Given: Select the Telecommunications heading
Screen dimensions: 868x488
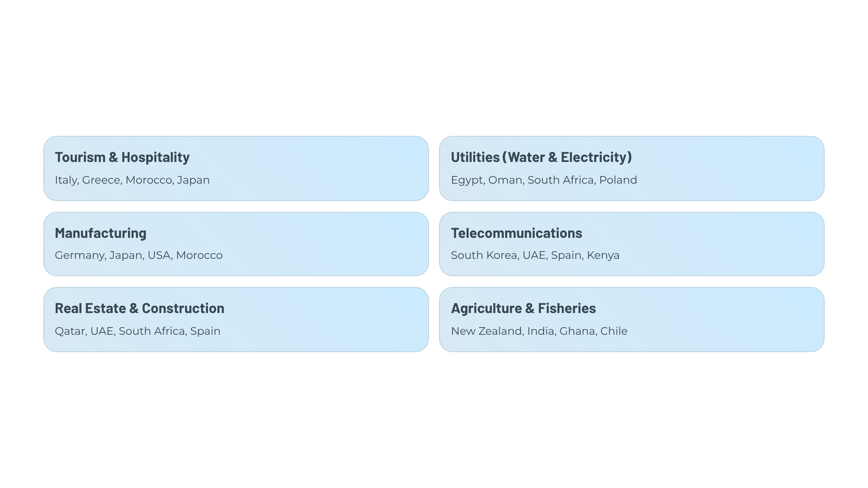Looking at the screenshot, I should pos(516,233).
